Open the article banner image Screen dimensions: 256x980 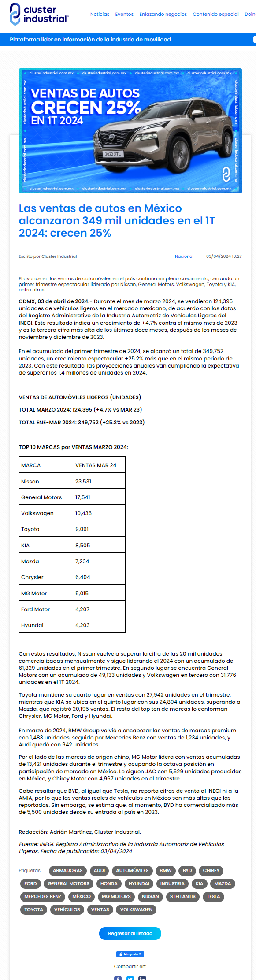pos(130,131)
